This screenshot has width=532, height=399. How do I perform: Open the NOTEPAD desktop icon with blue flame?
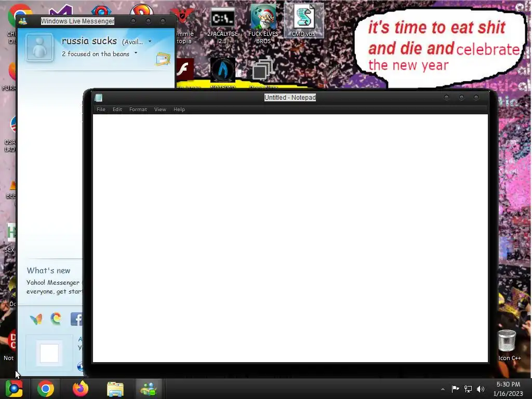pos(222,70)
